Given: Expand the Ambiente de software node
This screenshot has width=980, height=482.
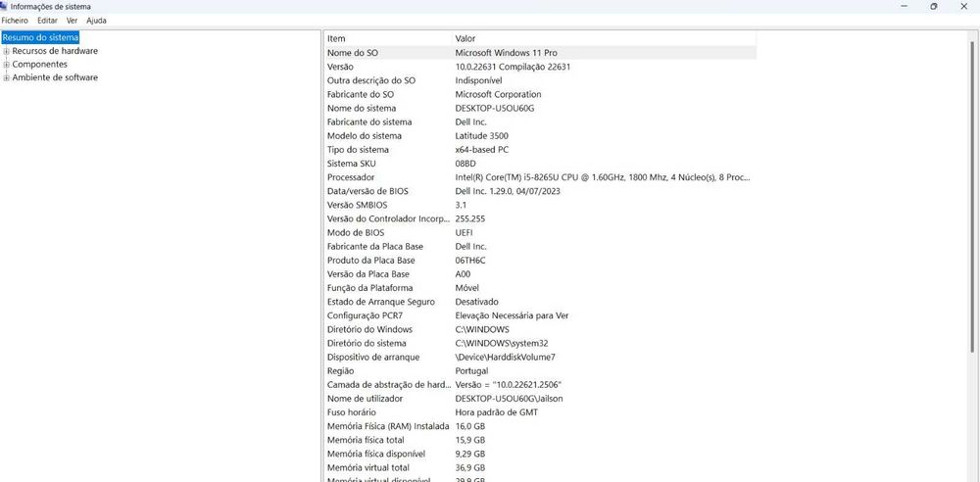Looking at the screenshot, I should coord(7,78).
